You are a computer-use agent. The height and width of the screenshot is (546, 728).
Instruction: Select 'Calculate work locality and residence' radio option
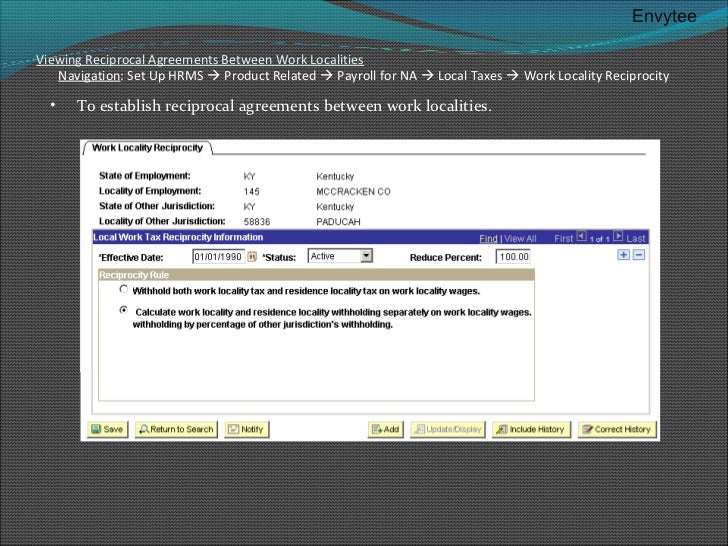tap(124, 310)
